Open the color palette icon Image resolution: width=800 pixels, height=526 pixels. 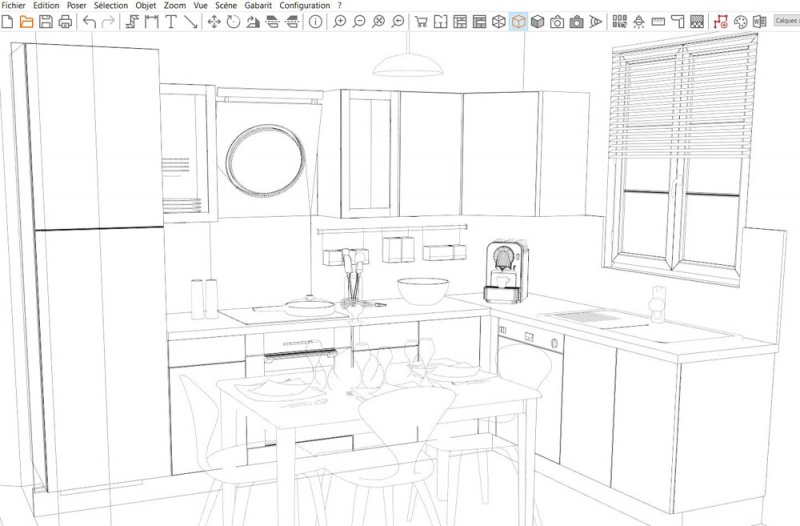(741, 21)
